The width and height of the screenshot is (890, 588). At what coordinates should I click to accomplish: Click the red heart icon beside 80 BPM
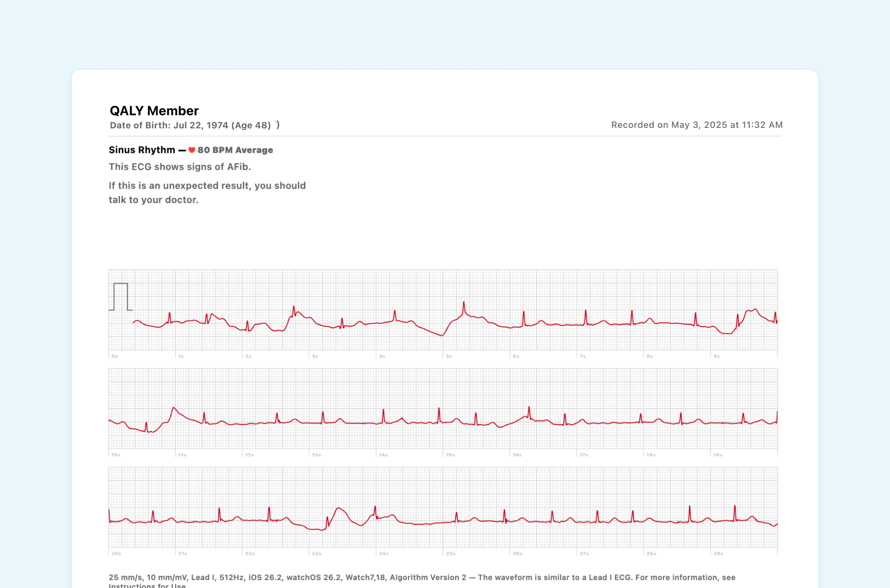coord(191,150)
